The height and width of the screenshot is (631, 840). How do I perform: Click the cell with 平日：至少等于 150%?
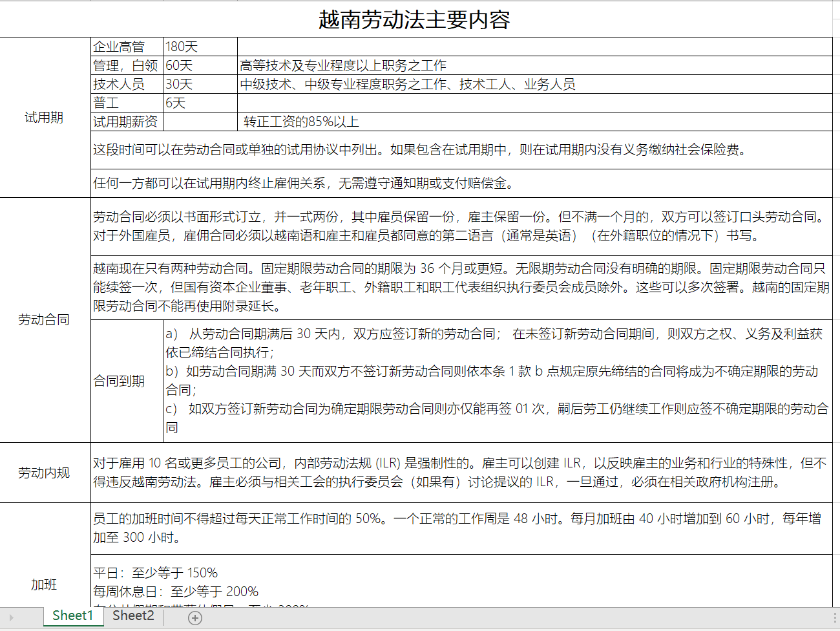[461, 581]
